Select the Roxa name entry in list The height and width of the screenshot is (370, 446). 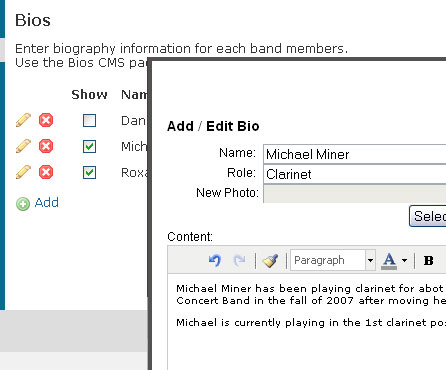tap(134, 172)
